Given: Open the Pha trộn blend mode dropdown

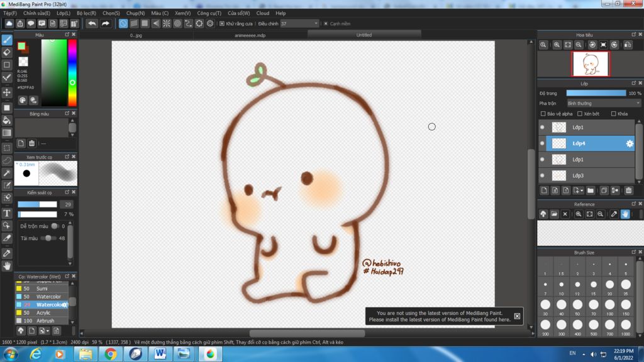Looking at the screenshot, I should tap(604, 104).
